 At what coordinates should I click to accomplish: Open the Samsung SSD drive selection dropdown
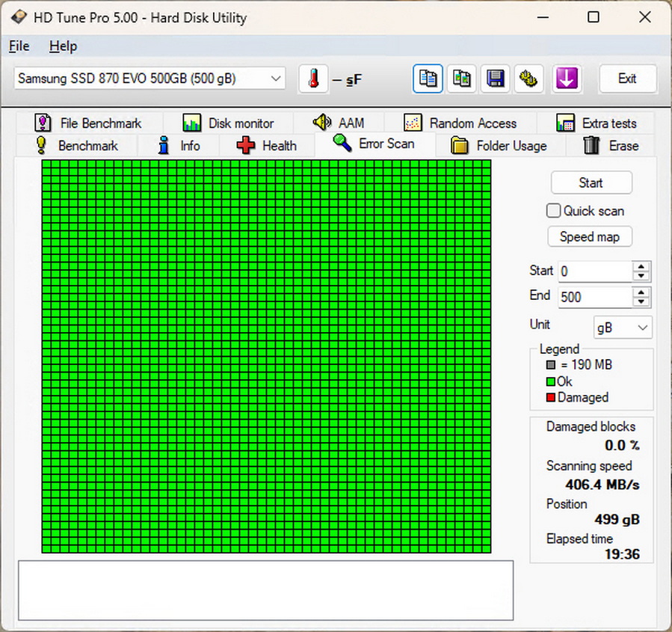pyautogui.click(x=149, y=79)
